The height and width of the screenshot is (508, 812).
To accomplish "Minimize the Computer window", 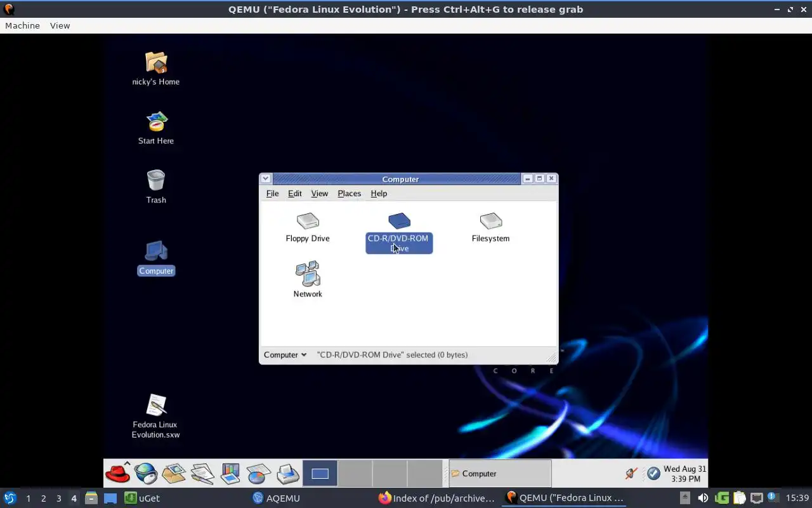I will coord(528,178).
